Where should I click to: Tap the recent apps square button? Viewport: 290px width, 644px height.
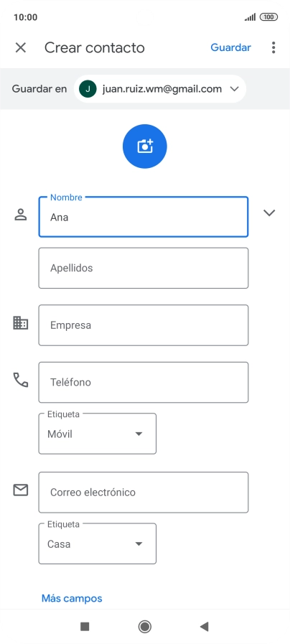(x=85, y=626)
